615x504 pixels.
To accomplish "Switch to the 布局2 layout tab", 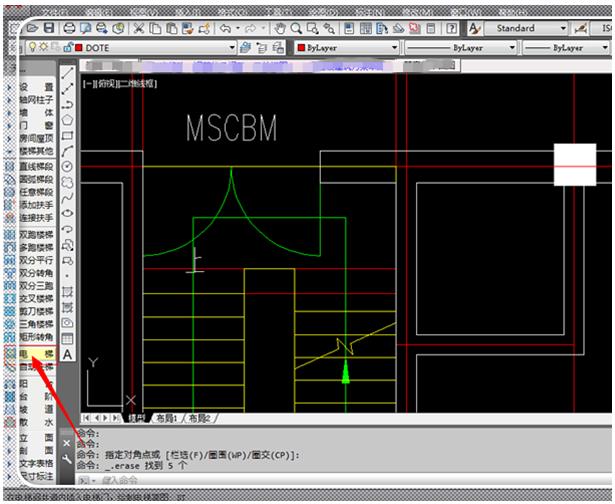I will click(x=200, y=417).
